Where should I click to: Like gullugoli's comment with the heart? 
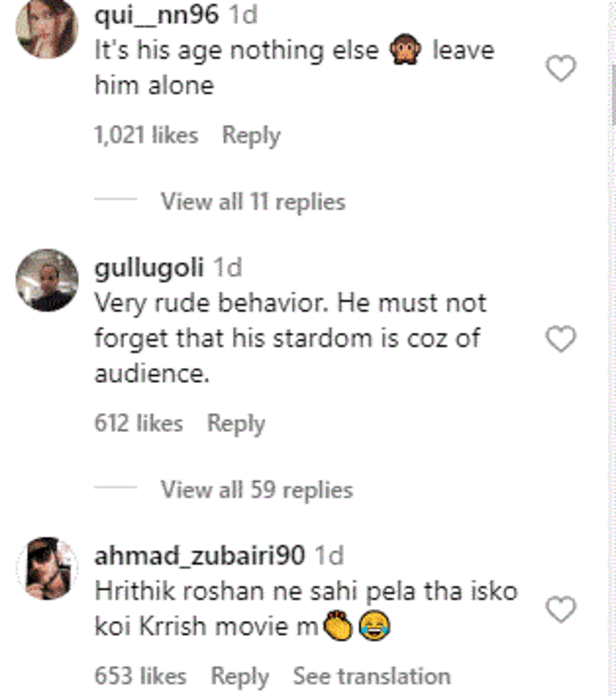point(563,340)
